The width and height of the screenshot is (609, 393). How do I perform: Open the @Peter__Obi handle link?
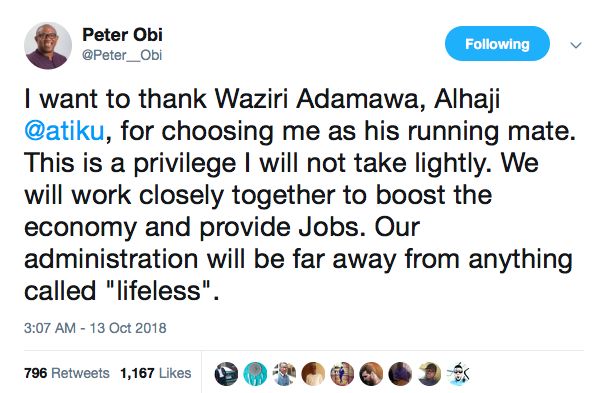pos(122,55)
